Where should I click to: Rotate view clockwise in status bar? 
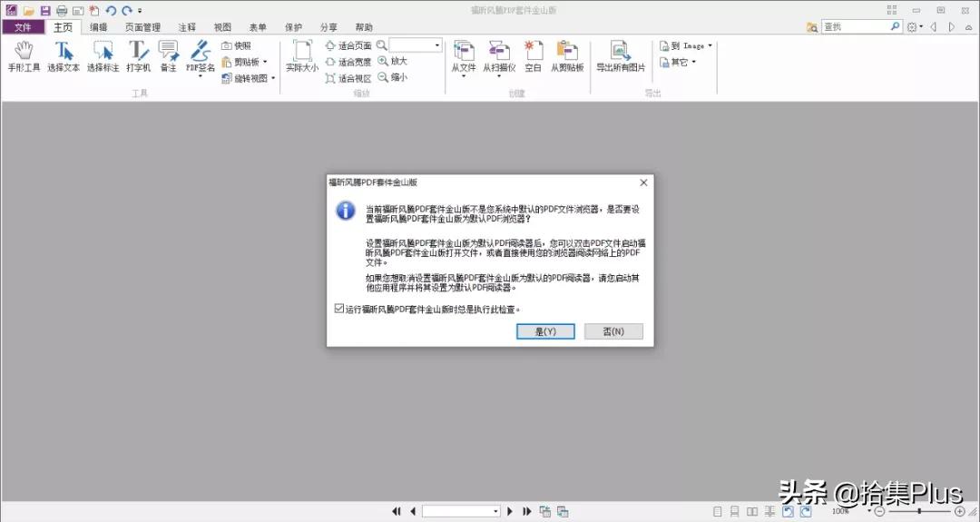[806, 511]
